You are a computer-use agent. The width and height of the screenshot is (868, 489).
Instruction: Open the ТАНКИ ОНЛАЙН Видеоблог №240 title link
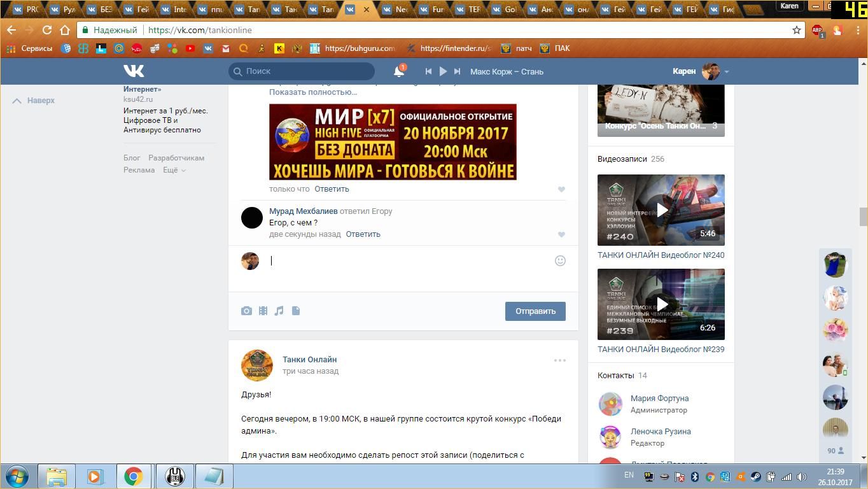point(661,255)
